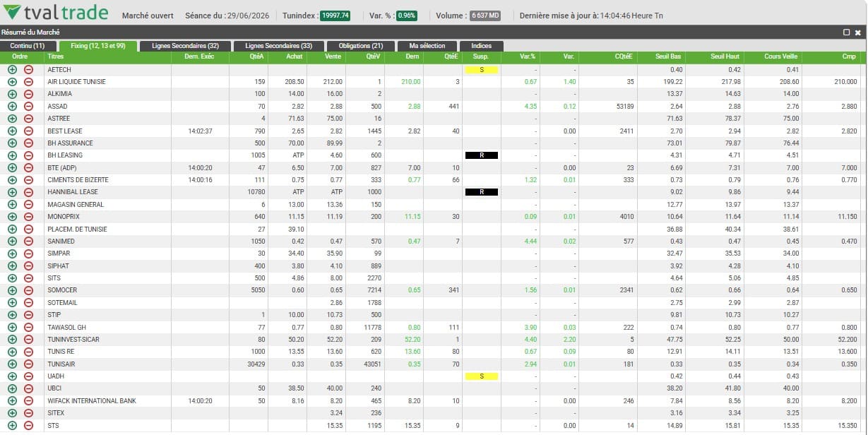Click the black R marker for HANNIBAL LEASE

point(482,192)
